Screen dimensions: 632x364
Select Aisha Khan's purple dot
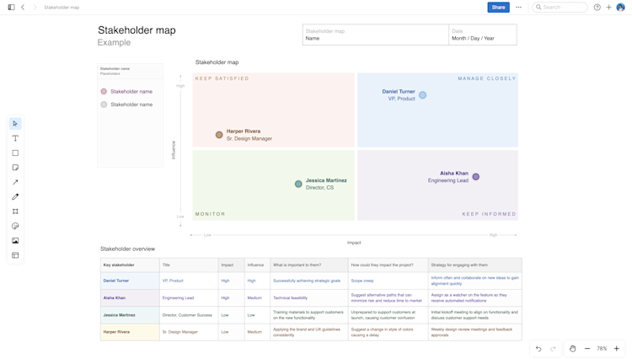coord(475,177)
